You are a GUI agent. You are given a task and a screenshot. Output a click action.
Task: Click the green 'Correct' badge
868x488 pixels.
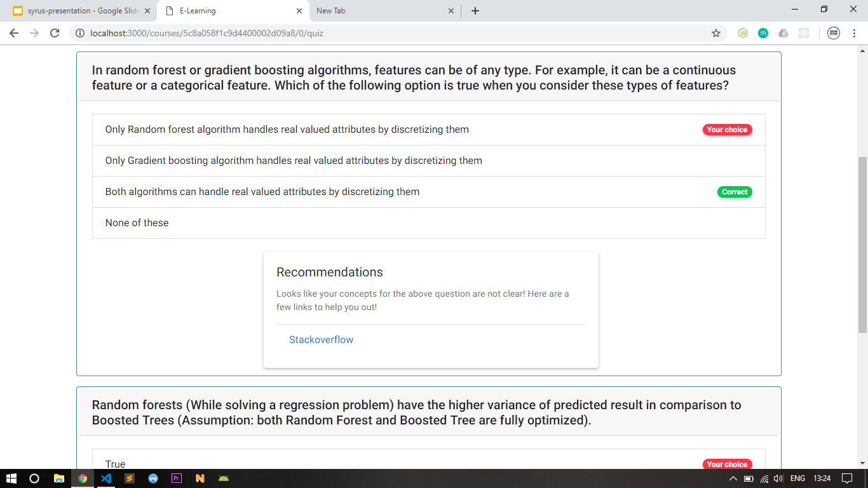pos(735,192)
